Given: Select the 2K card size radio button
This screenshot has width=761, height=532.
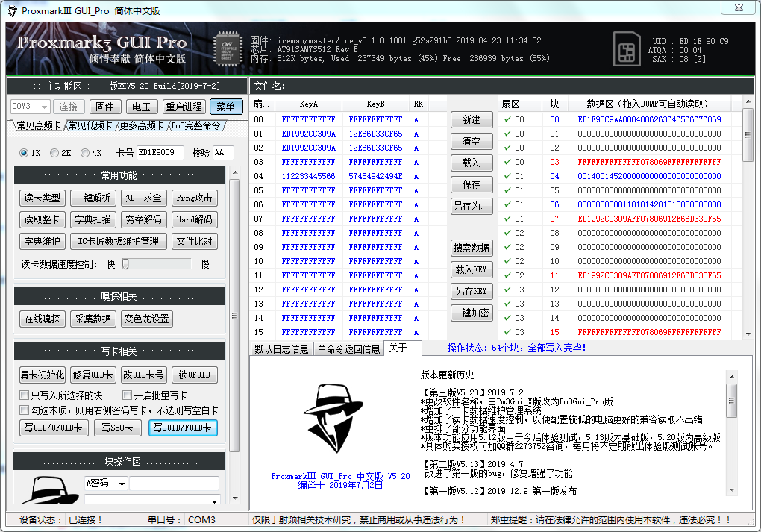Looking at the screenshot, I should tap(54, 154).
